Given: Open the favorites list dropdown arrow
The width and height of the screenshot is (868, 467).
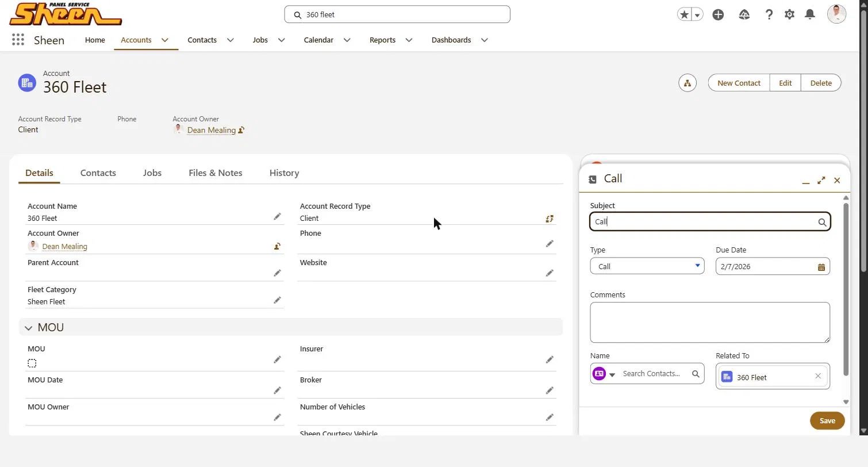Looking at the screenshot, I should [x=697, y=15].
